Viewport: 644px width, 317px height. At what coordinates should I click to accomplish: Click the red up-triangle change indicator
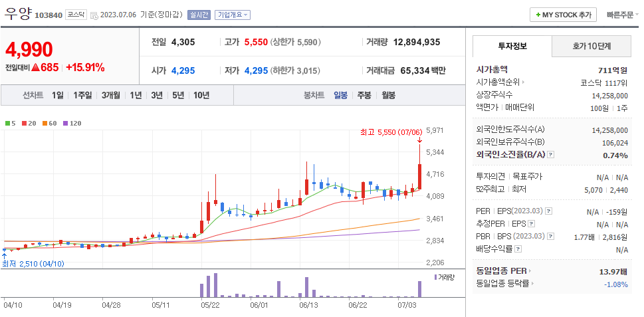pyautogui.click(x=35, y=67)
